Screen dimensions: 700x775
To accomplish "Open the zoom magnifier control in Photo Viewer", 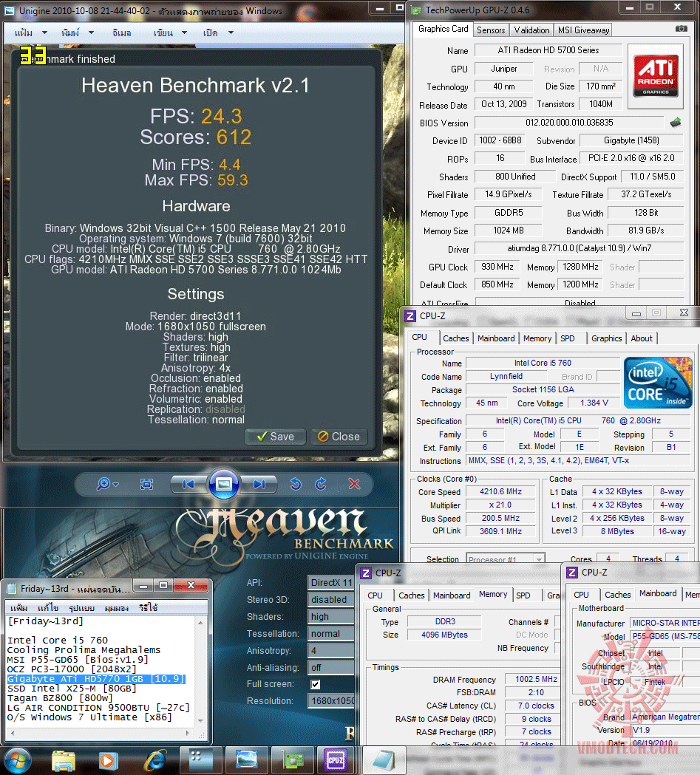I will click(x=106, y=484).
